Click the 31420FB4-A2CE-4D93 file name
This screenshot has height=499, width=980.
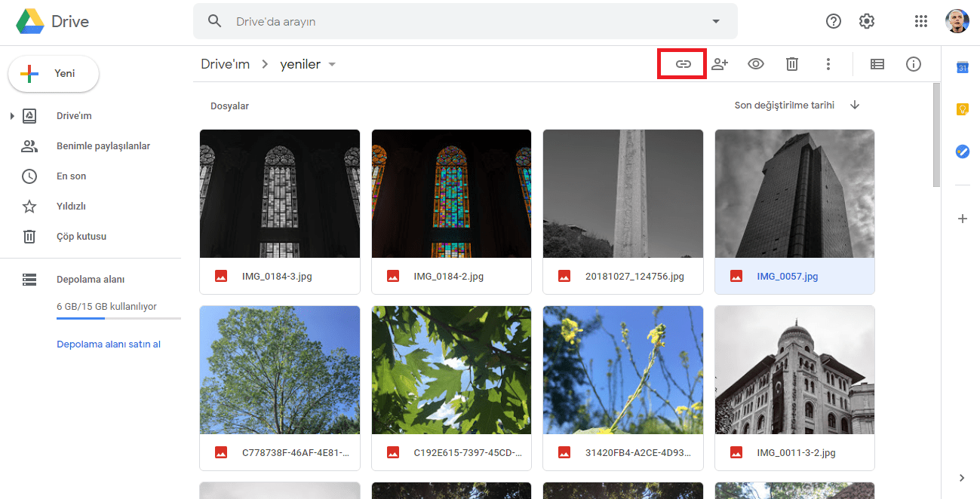[638, 453]
